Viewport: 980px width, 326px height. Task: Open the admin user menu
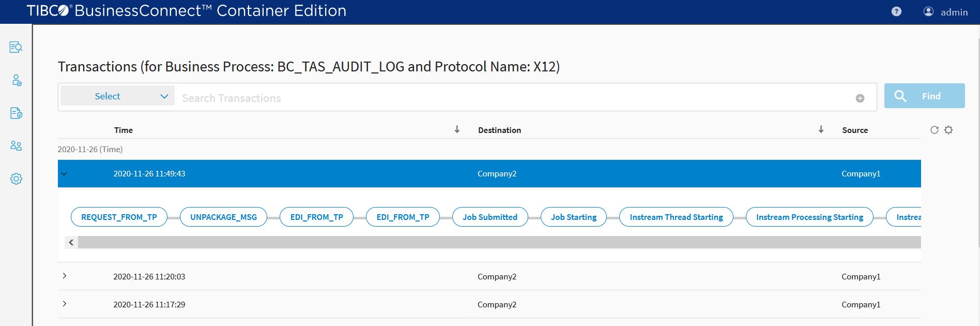pos(945,12)
